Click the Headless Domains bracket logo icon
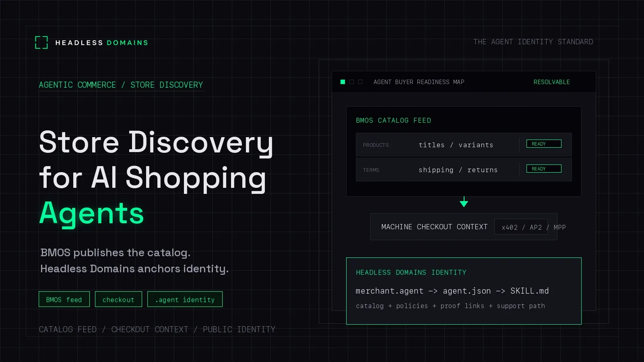The height and width of the screenshot is (362, 644). [41, 42]
